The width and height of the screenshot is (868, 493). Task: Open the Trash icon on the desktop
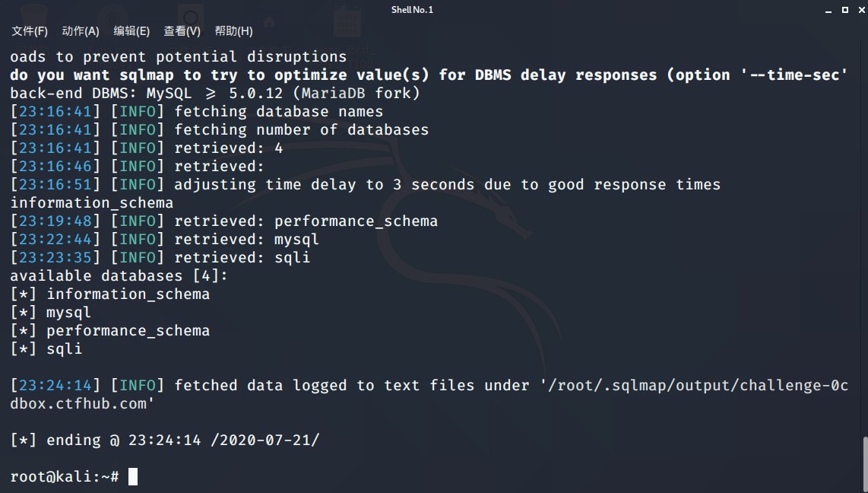[x=33, y=11]
